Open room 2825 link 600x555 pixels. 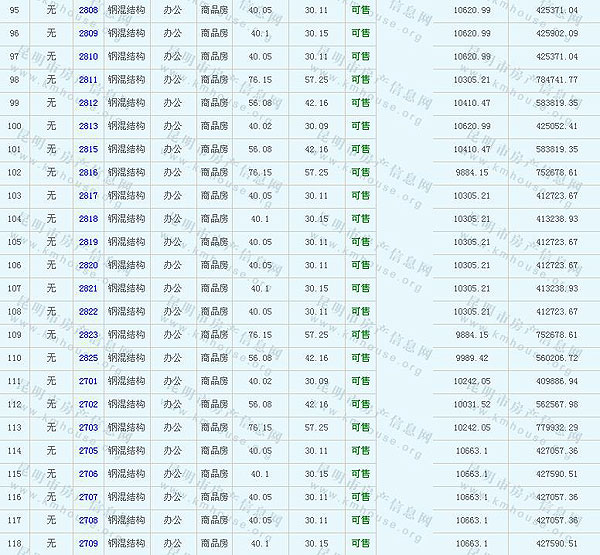point(88,358)
